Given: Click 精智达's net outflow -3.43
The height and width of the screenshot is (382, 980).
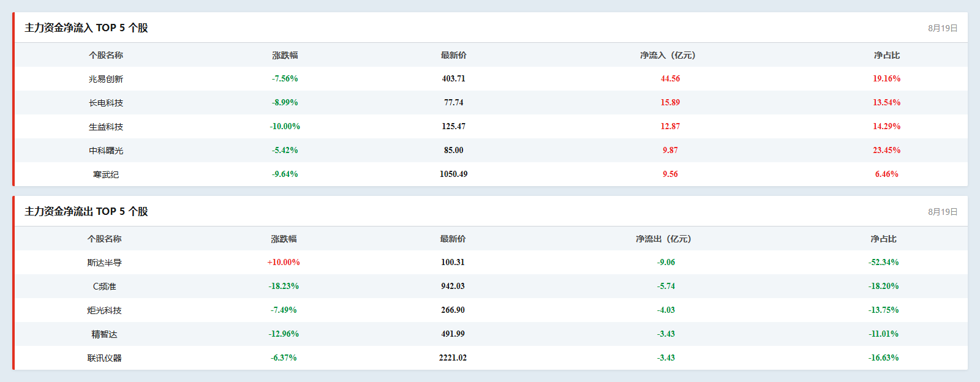Looking at the screenshot, I should click(666, 334).
